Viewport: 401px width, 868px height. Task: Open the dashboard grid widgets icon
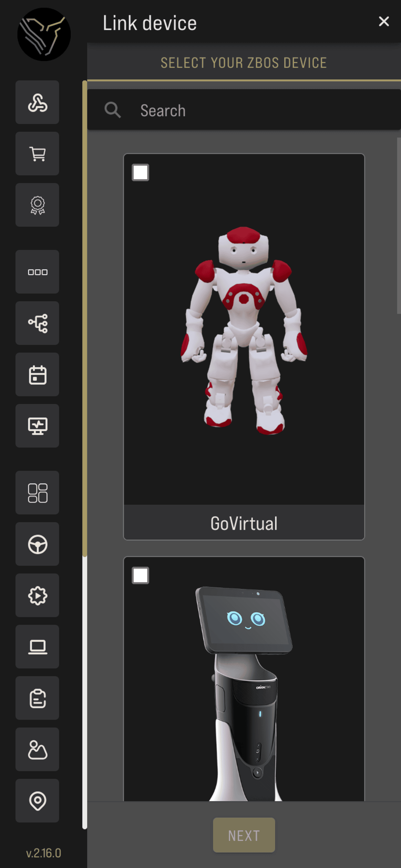tap(37, 493)
